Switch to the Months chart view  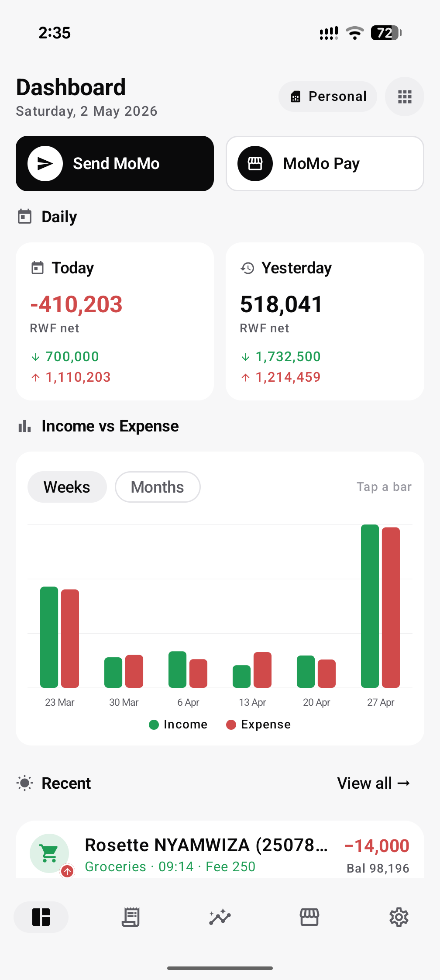click(x=158, y=487)
